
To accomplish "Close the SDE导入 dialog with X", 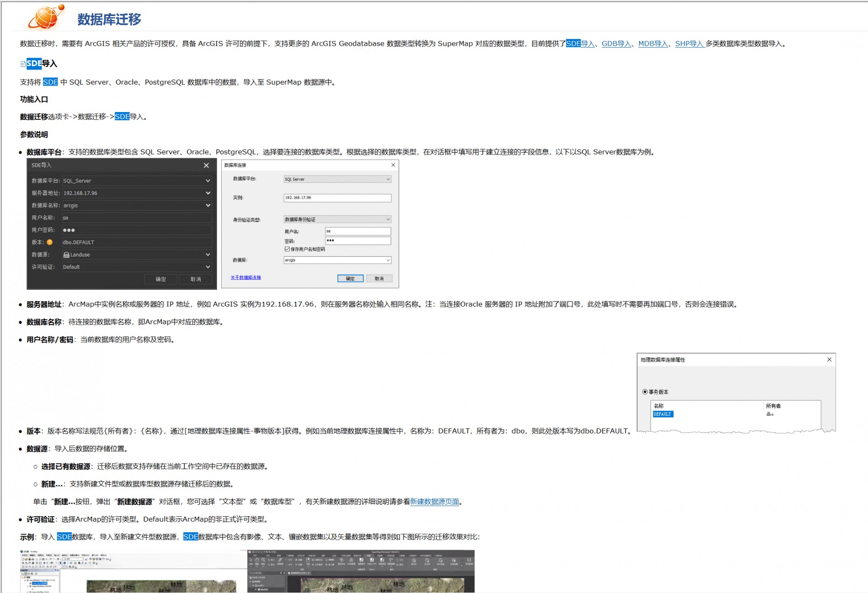I will [206, 166].
